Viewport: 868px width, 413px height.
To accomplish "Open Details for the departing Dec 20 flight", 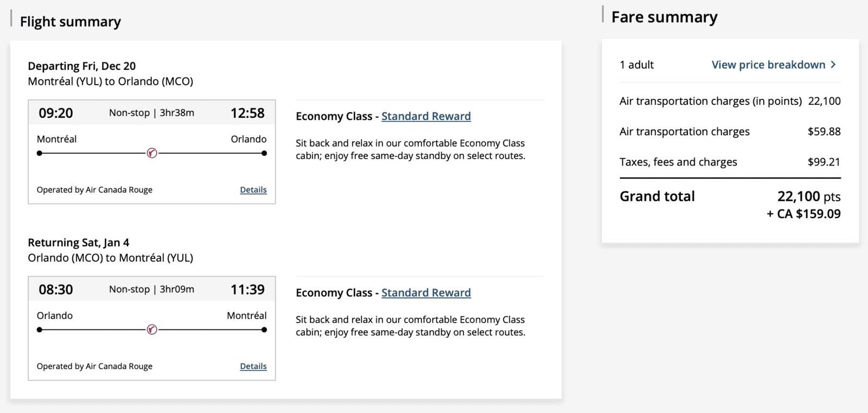I will pyautogui.click(x=253, y=189).
